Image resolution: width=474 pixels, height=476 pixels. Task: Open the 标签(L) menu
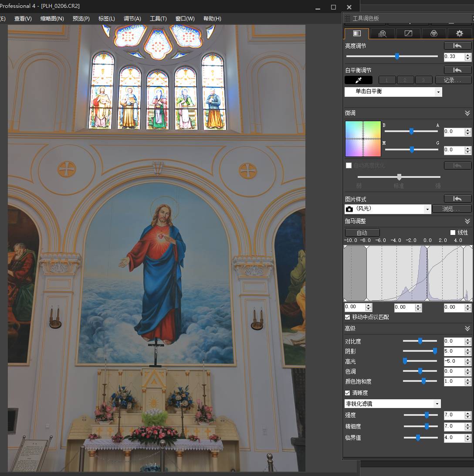pyautogui.click(x=106, y=18)
